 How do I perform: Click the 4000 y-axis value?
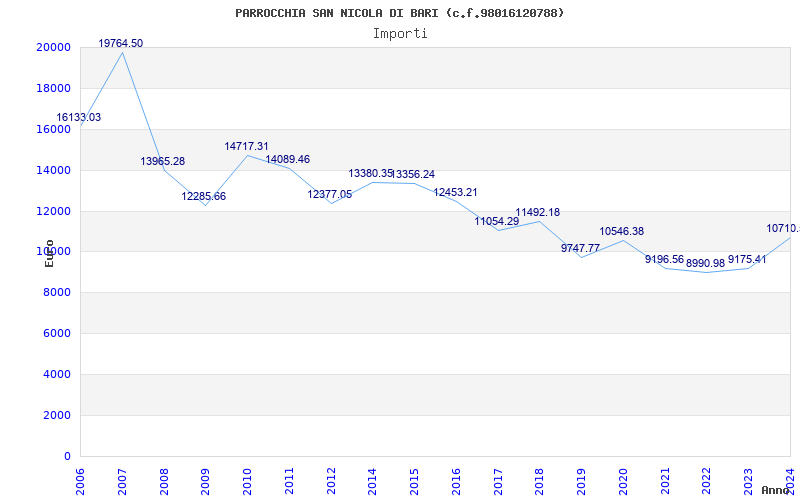(x=56, y=374)
